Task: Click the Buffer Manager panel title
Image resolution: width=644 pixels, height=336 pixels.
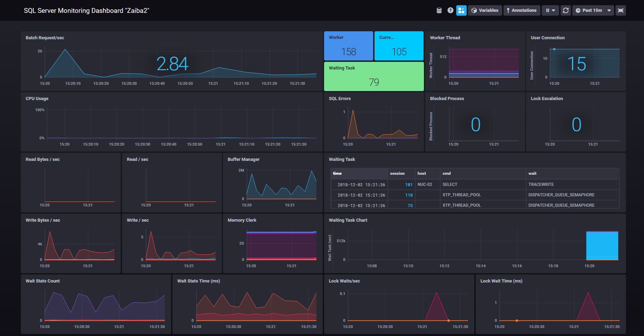Action: click(243, 159)
